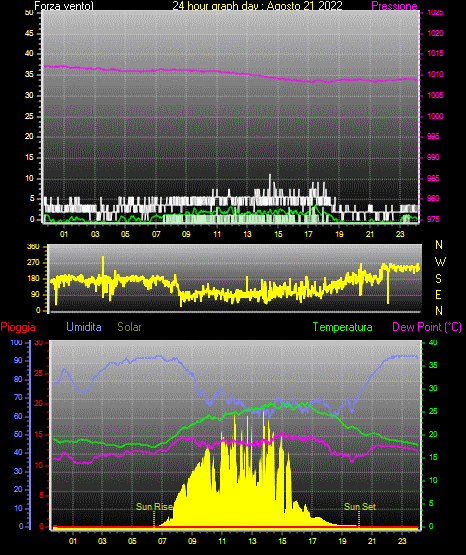Viewport: 466px width, 555px height.
Task: Select the 270 value on direction axis
Action: point(33,263)
